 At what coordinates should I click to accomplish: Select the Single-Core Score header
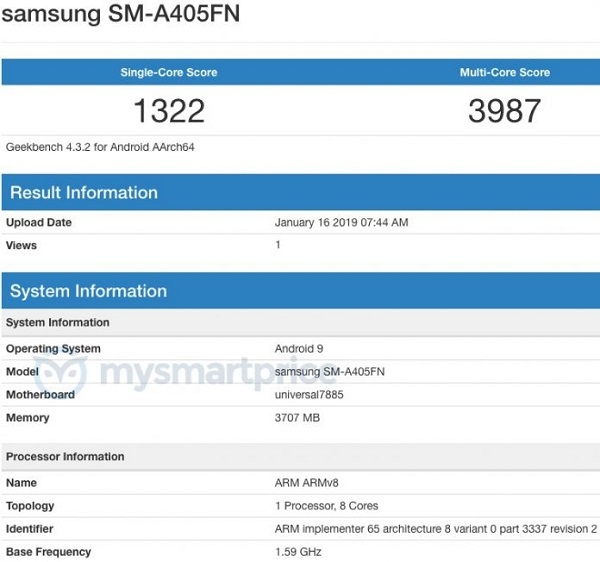point(168,73)
